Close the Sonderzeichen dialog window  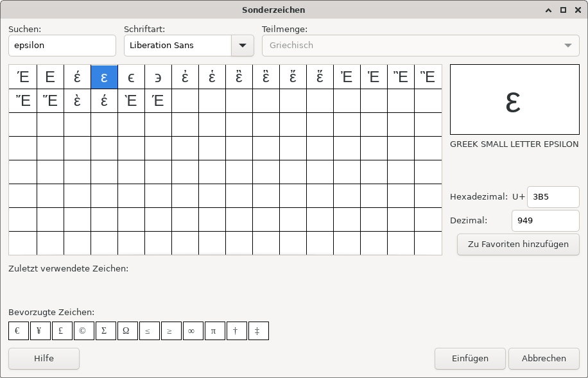point(578,10)
